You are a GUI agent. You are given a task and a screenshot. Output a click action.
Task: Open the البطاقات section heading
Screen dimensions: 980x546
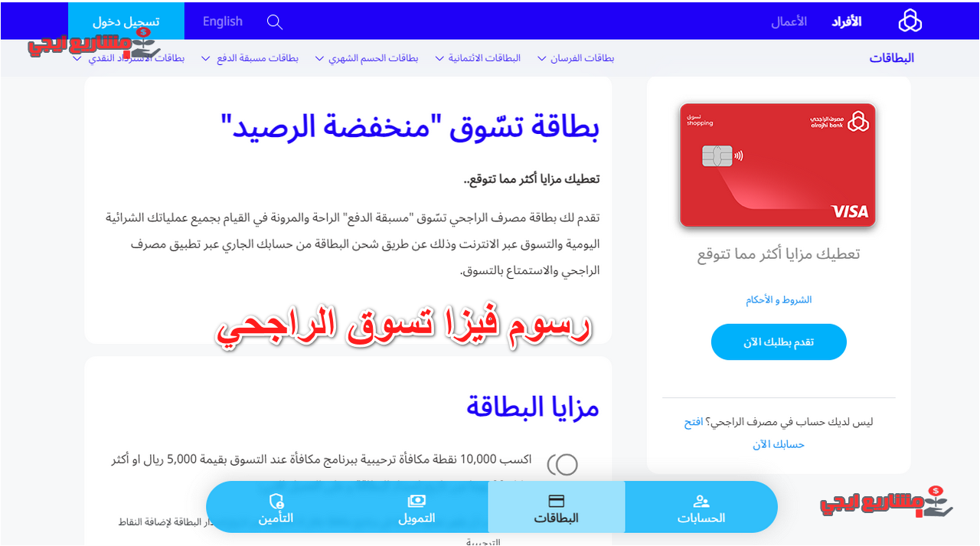click(892, 58)
